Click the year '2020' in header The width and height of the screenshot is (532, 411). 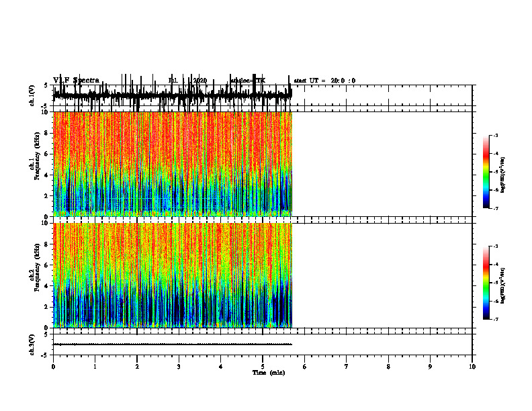[x=199, y=81]
